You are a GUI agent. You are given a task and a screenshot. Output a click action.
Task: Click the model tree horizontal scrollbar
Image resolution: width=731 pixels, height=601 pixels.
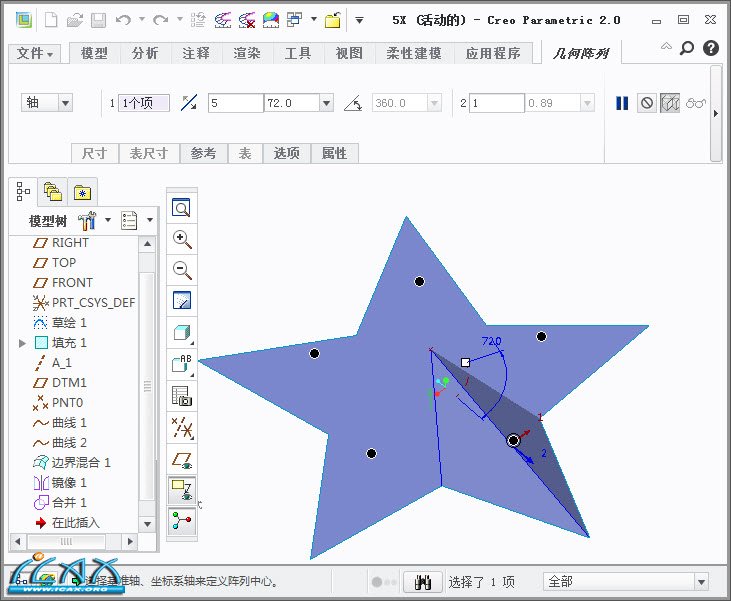coord(80,541)
